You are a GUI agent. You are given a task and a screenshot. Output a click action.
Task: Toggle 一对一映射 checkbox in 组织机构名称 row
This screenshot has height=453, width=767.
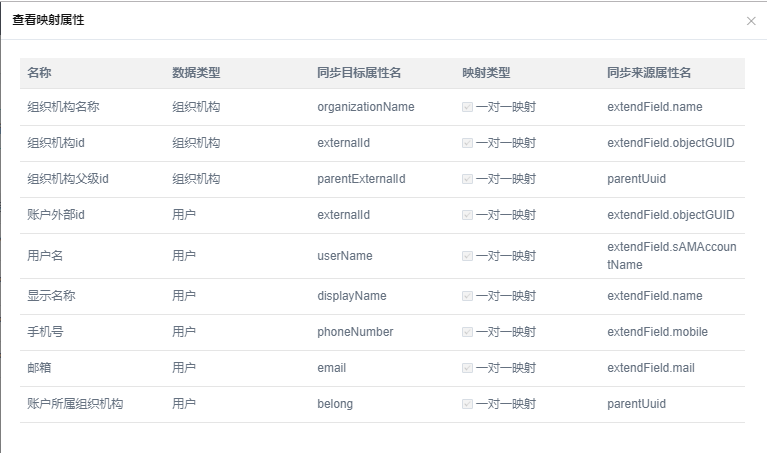click(468, 107)
